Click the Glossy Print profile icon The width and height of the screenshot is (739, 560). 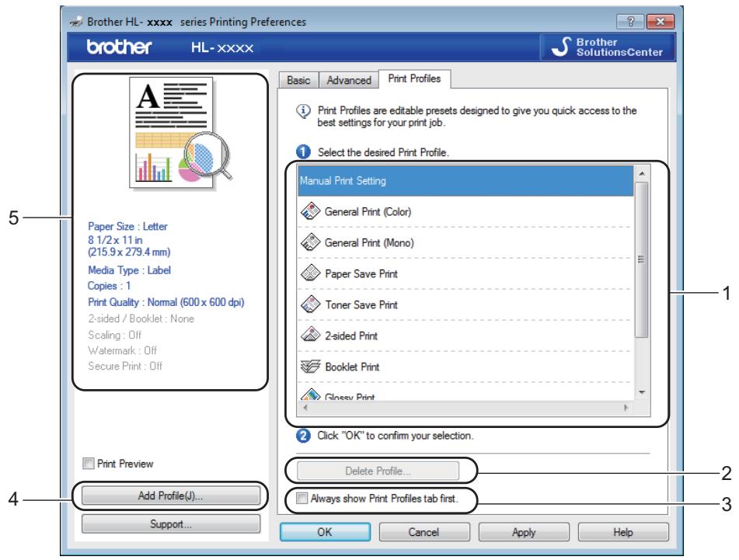[x=311, y=395]
